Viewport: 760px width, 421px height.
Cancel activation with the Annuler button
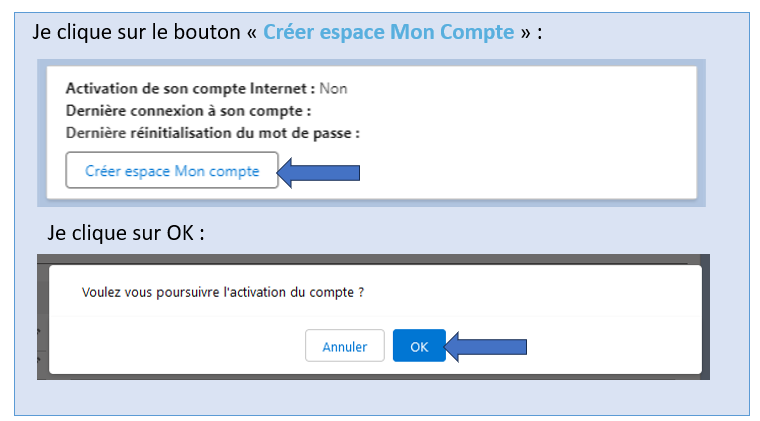coord(344,347)
